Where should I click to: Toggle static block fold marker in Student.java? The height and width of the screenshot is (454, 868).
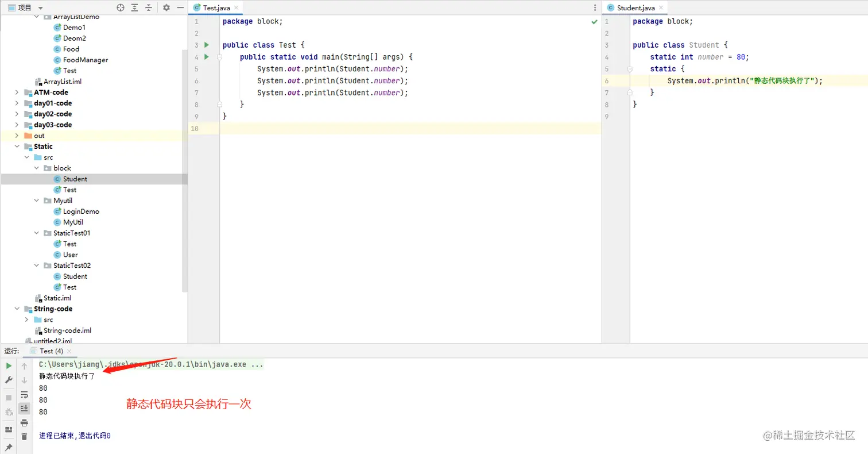(630, 69)
